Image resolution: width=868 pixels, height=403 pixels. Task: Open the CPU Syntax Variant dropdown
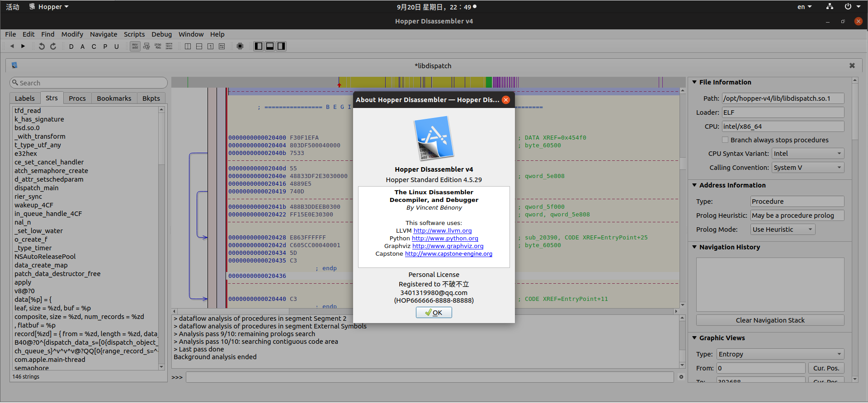click(808, 154)
